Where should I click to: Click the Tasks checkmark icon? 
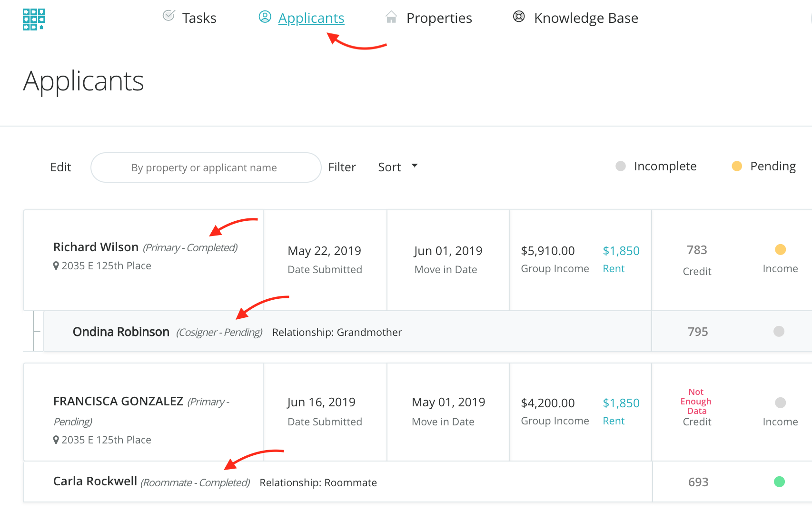168,16
